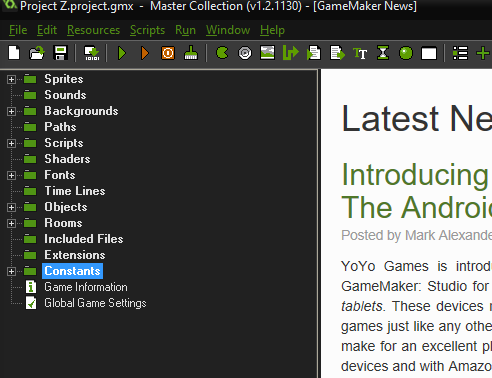Open Global Game Settings
Image resolution: width=492 pixels, height=378 pixels.
pyautogui.click(x=95, y=303)
